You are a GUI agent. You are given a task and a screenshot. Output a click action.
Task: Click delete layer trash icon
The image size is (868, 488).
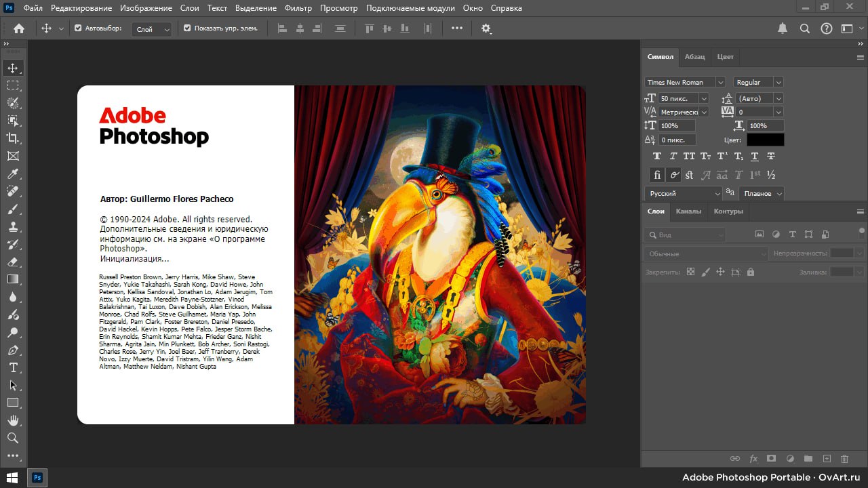[844, 459]
